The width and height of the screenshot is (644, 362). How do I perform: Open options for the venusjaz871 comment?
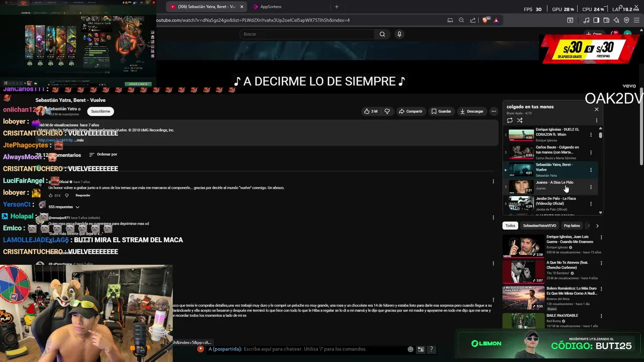coord(493,218)
